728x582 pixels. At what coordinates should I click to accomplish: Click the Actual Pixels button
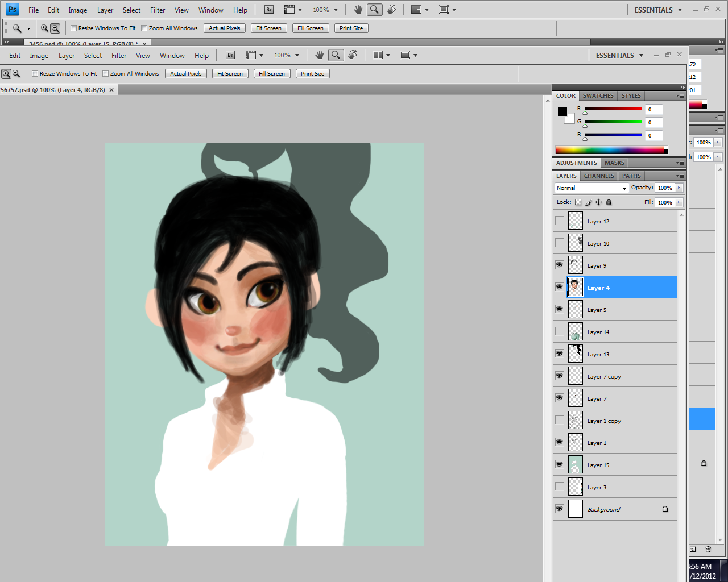click(186, 74)
